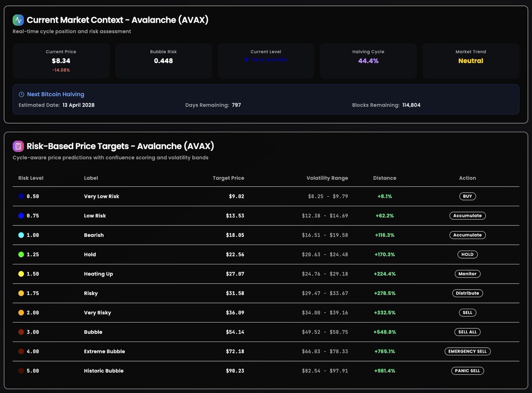This screenshot has height=393, width=532.
Task: Click the $9.02 target price
Action: point(236,196)
